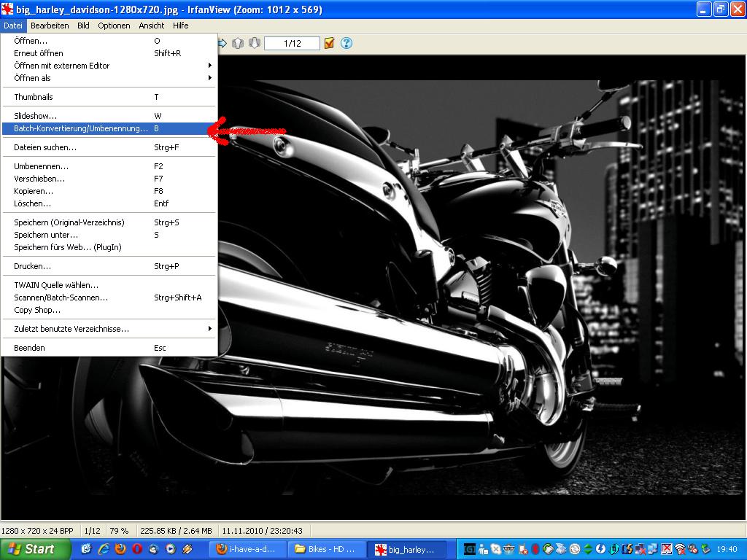Click the 1/12 entry in status bar
Image resolution: width=747 pixels, height=560 pixels.
click(92, 531)
